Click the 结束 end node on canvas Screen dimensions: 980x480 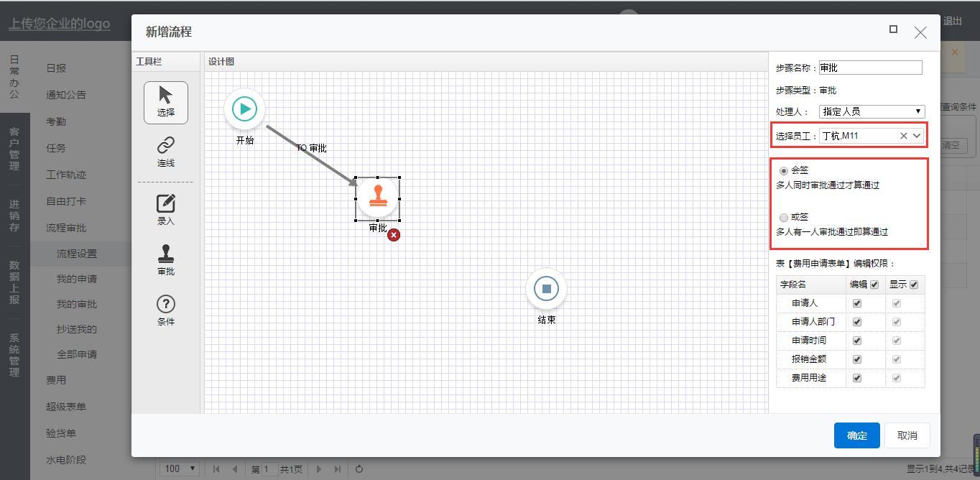pyautogui.click(x=546, y=289)
